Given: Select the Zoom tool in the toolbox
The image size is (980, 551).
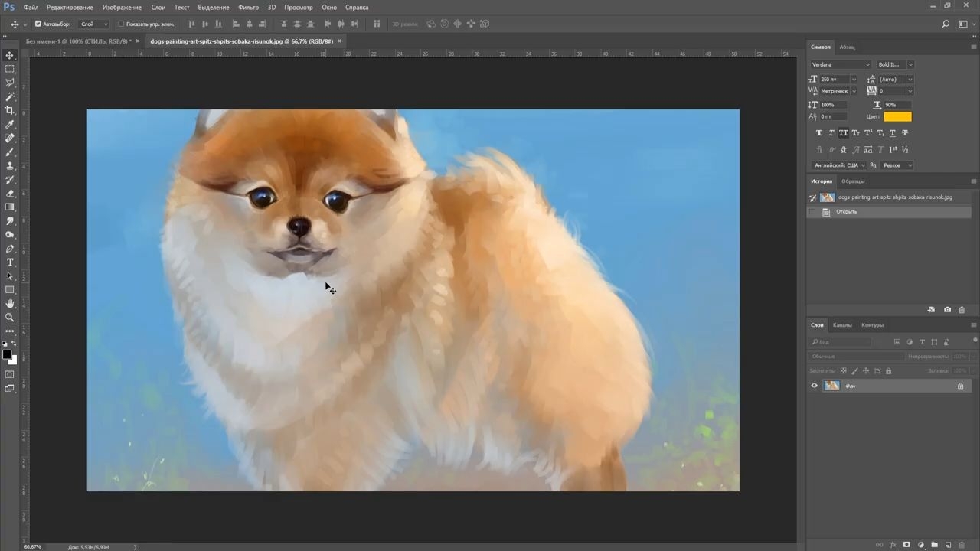Looking at the screenshot, I should [x=10, y=318].
